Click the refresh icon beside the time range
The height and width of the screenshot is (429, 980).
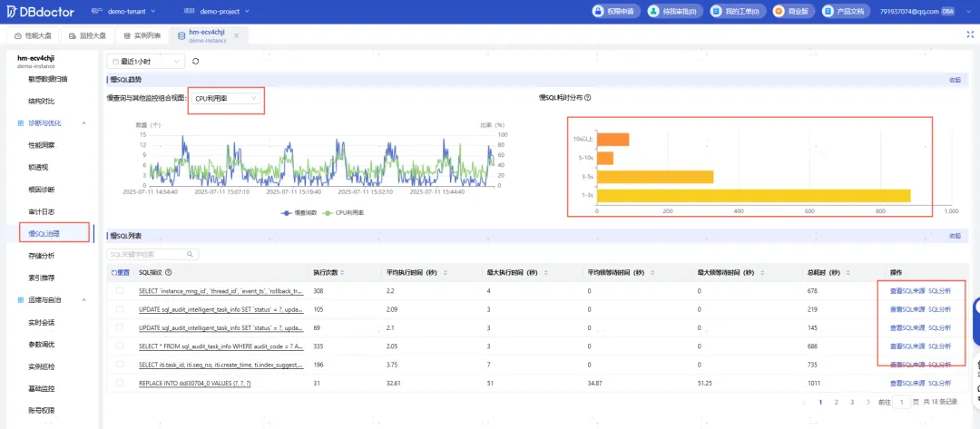pyautogui.click(x=196, y=61)
